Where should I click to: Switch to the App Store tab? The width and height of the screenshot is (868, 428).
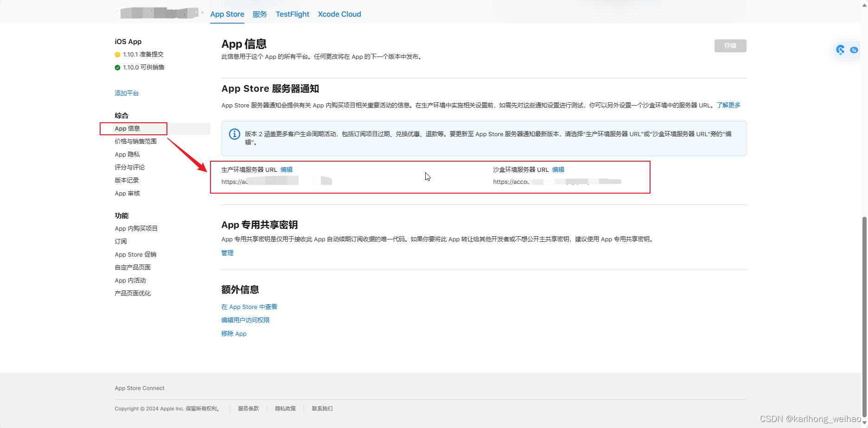227,14
